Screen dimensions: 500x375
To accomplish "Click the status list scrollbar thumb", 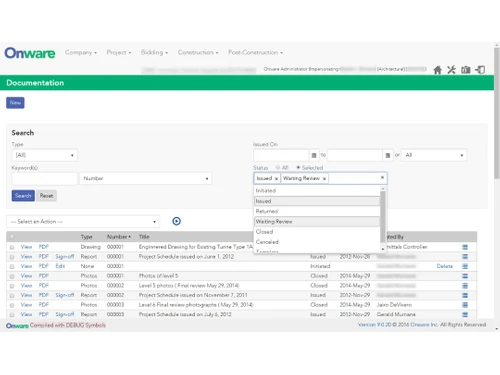I will [x=383, y=217].
